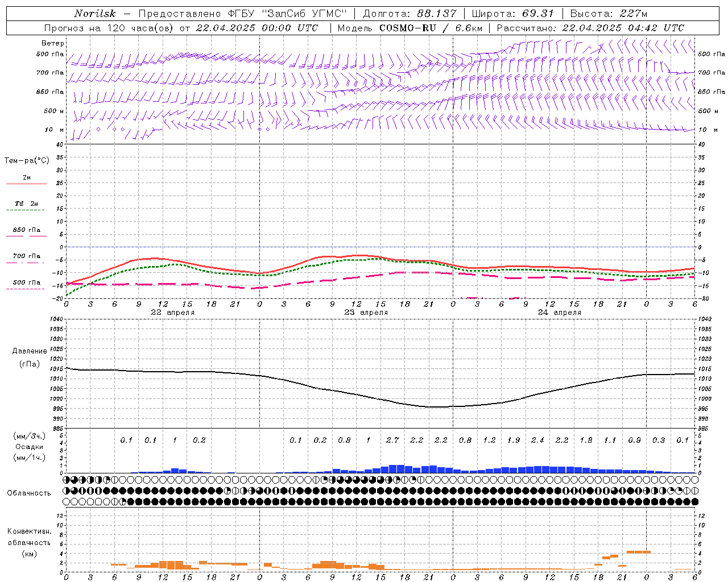This screenshot has width=728, height=582.
Task: Click the 'Давление' pressure panel label
Action: point(30,351)
